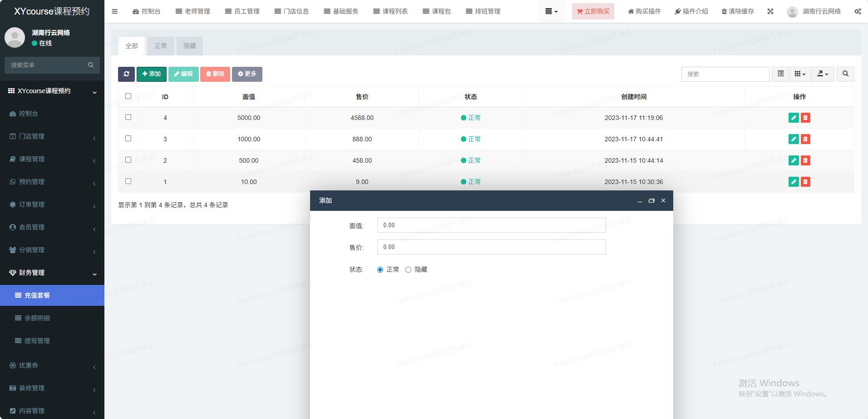Open the column visibility grid dropdown
The image size is (868, 419).
[800, 74]
